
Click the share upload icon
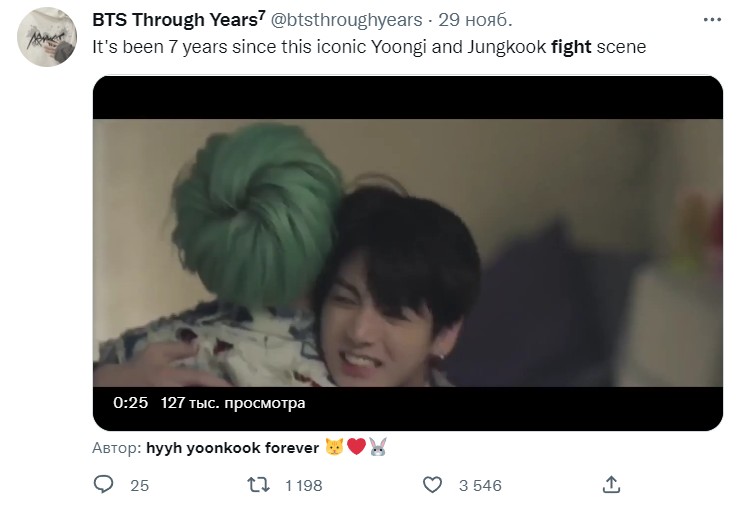tap(611, 484)
